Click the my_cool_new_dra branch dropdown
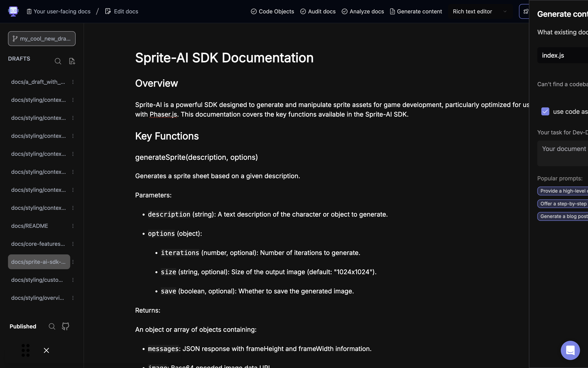Viewport: 588px width, 368px height. point(42,38)
